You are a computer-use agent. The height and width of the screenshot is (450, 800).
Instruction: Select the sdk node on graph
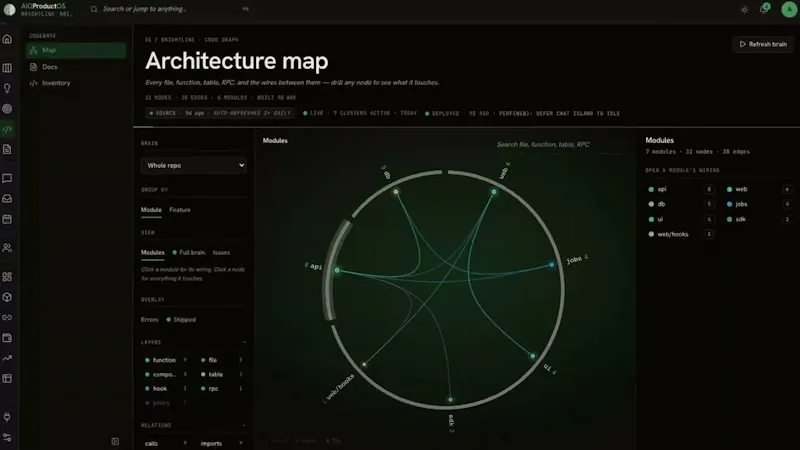point(450,399)
